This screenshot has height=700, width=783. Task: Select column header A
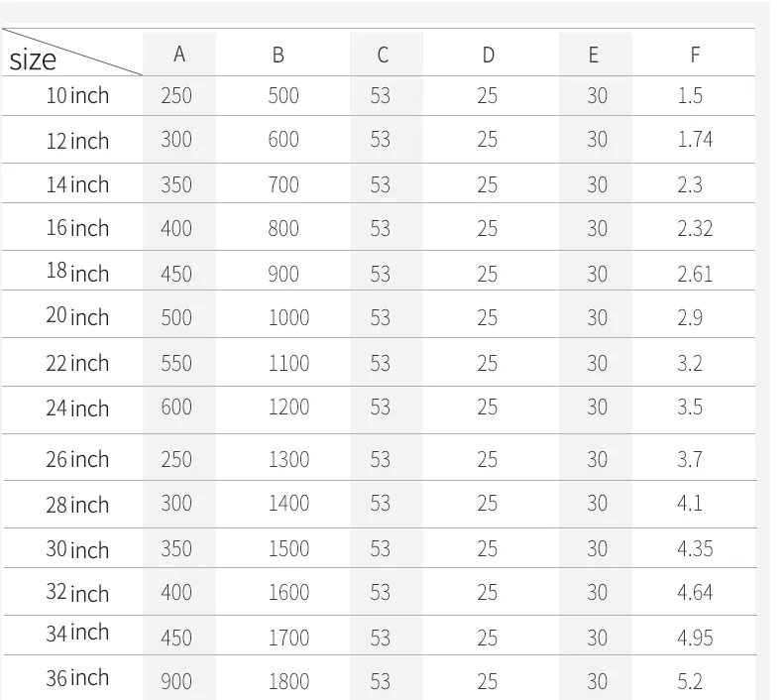coord(179,56)
